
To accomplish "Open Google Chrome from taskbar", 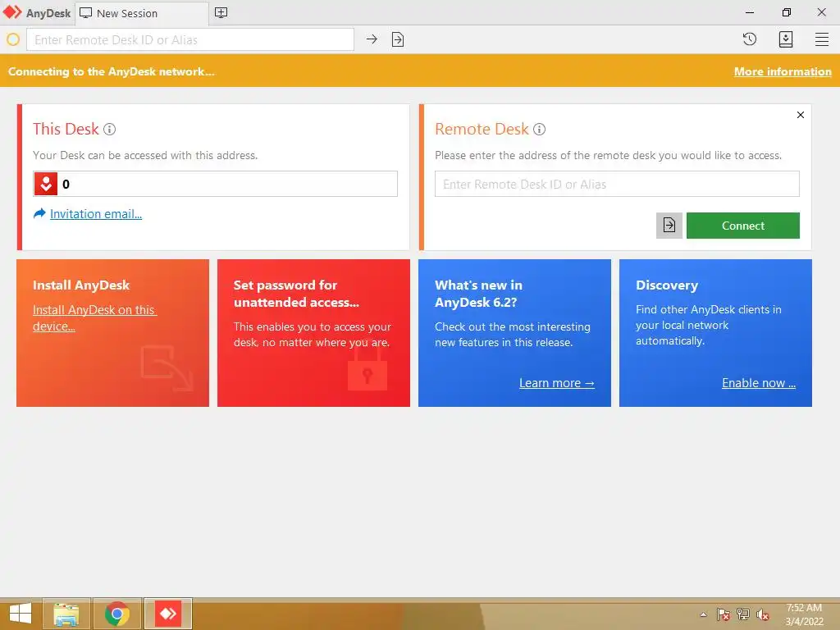I will [117, 614].
